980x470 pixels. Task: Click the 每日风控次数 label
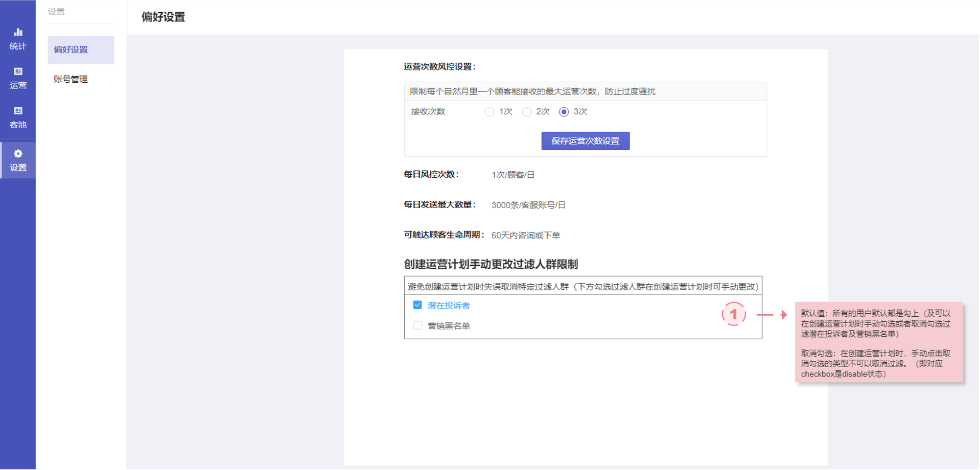(431, 174)
